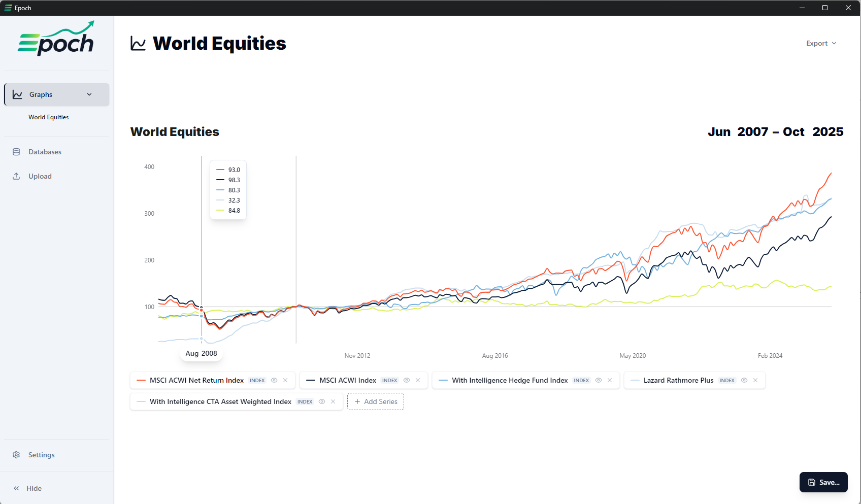The height and width of the screenshot is (504, 861).
Task: Remove the With Intelligence Hedge Fund Index series
Action: point(610,380)
